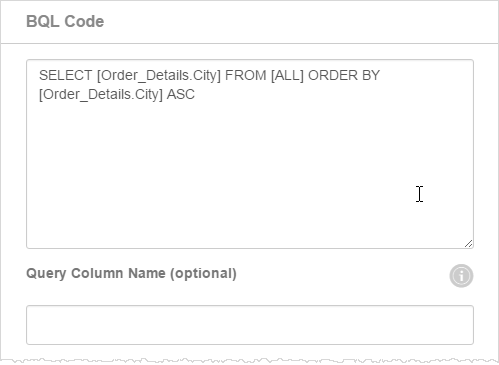Click [Order_Details.City] on the second line
Viewport: 499px width, 365px height.
click(x=101, y=95)
